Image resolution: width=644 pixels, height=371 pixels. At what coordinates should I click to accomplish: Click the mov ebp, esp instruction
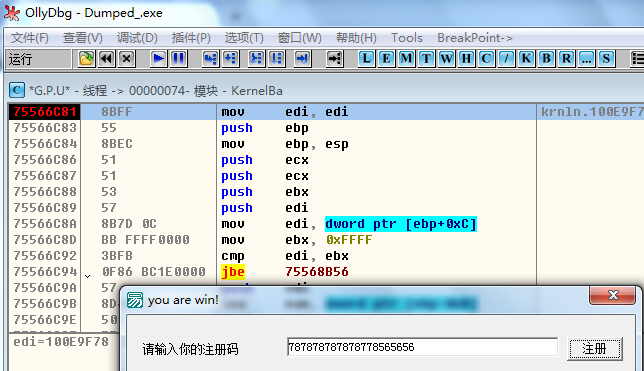285,144
